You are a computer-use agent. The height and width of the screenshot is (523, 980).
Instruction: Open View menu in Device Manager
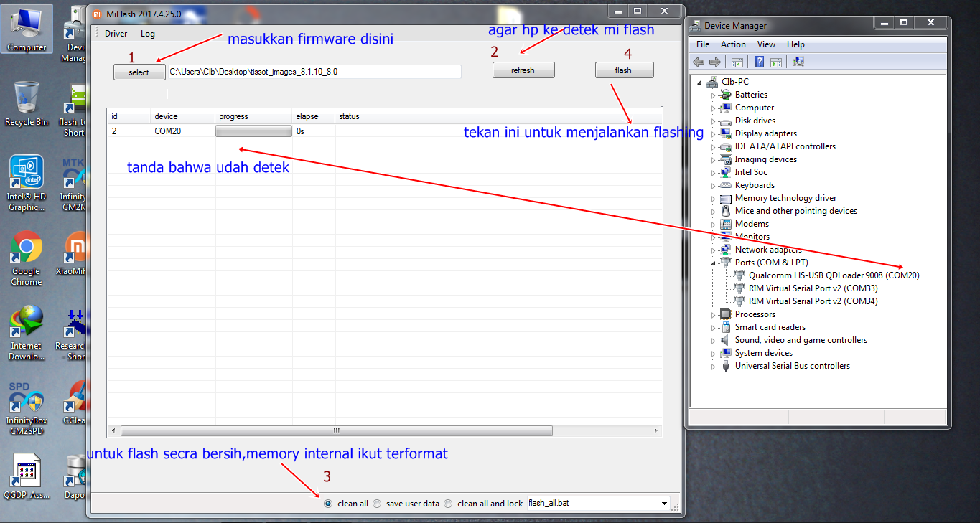[x=766, y=44]
